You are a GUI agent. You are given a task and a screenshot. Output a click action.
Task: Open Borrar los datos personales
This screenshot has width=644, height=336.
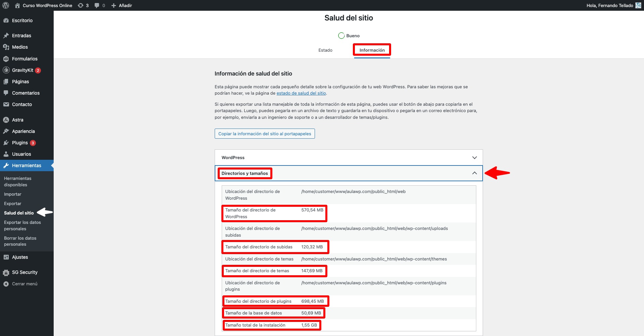pos(20,241)
